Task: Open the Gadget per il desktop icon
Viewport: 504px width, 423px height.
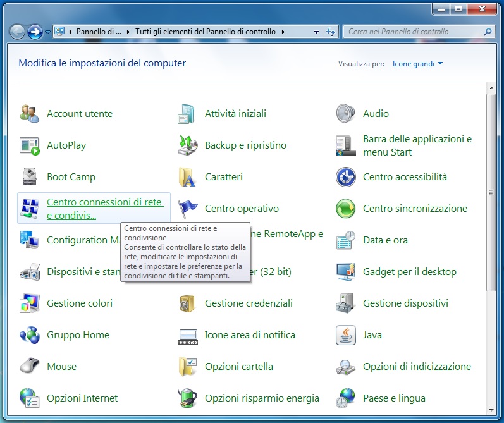Action: pos(345,272)
